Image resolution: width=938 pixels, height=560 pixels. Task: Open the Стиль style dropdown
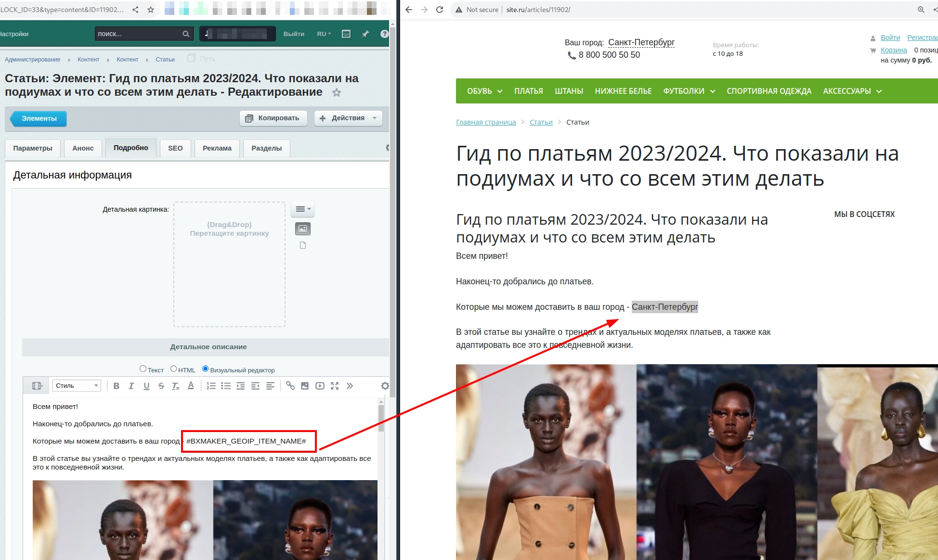pyautogui.click(x=77, y=386)
